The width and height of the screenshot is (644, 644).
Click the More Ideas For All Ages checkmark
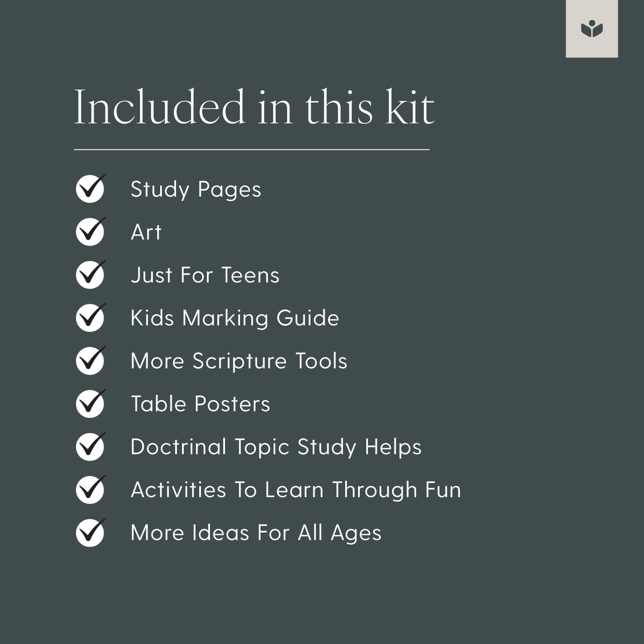pyautogui.click(x=90, y=532)
